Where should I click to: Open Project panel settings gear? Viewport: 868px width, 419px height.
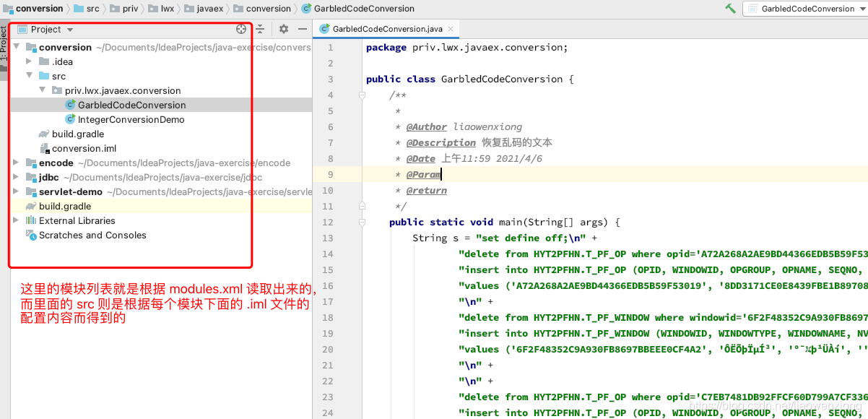point(284,29)
